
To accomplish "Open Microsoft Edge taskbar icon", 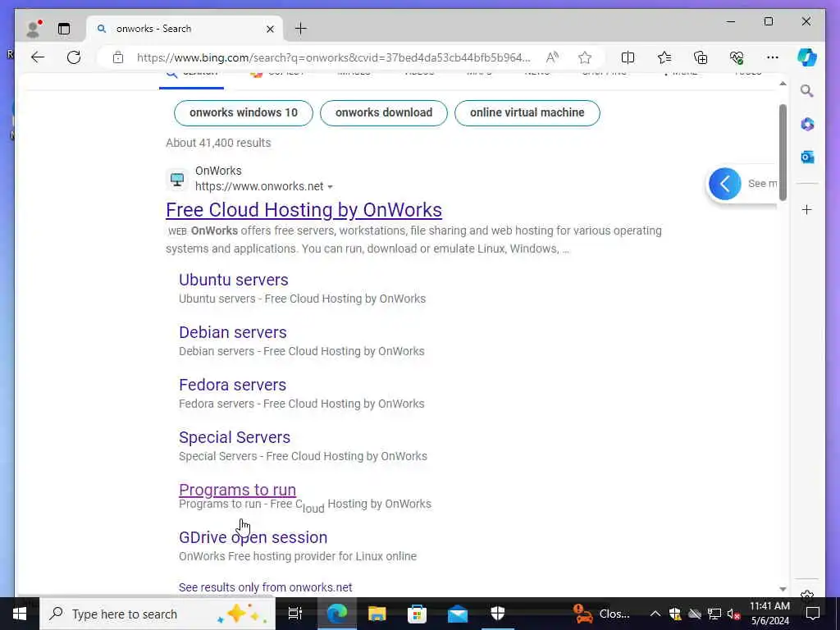I will (337, 614).
